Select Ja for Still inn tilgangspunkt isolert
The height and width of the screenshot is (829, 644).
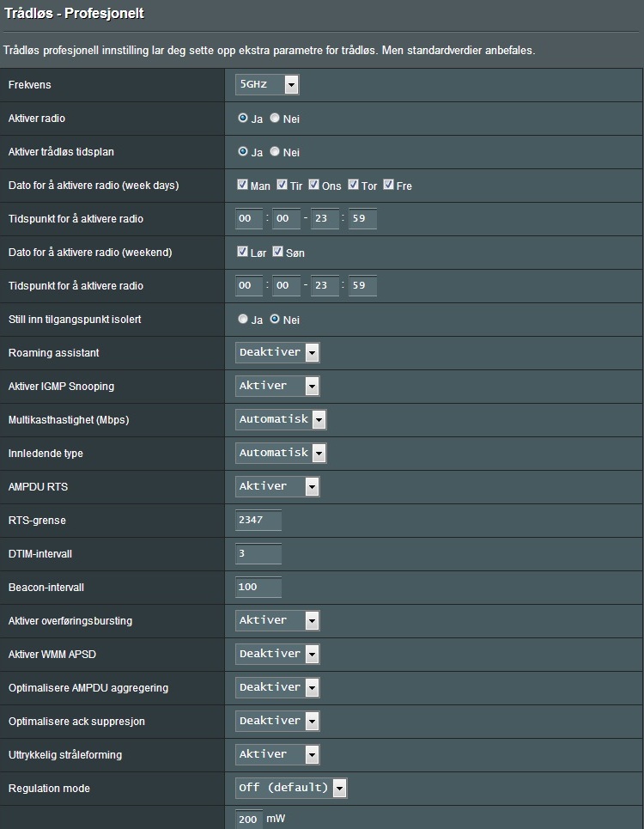point(242,319)
